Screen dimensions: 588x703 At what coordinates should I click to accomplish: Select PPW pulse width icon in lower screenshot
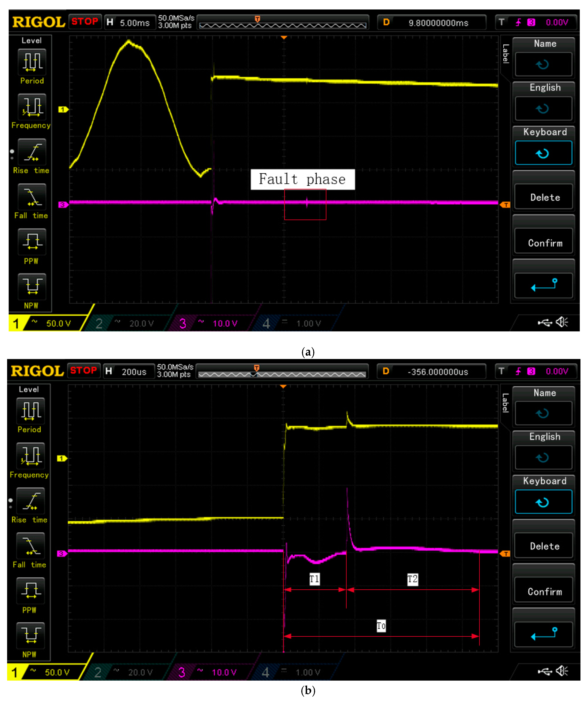tap(30, 591)
